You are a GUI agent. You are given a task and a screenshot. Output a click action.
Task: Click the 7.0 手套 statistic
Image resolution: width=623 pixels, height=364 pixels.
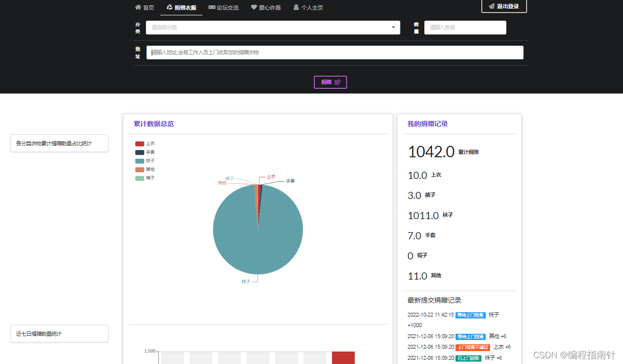coord(421,235)
